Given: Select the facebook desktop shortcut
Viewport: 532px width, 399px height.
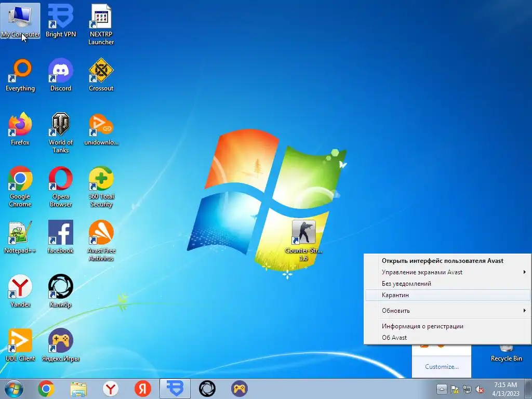Looking at the screenshot, I should (x=61, y=237).
